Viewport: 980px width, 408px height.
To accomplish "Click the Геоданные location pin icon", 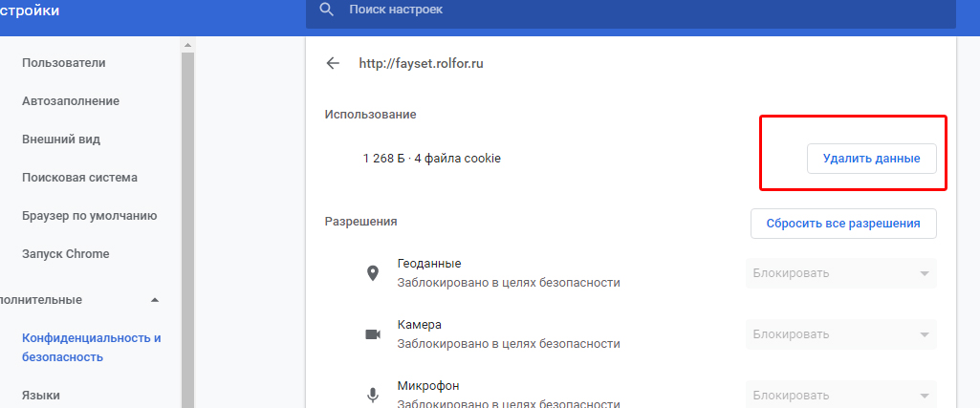I will click(373, 273).
